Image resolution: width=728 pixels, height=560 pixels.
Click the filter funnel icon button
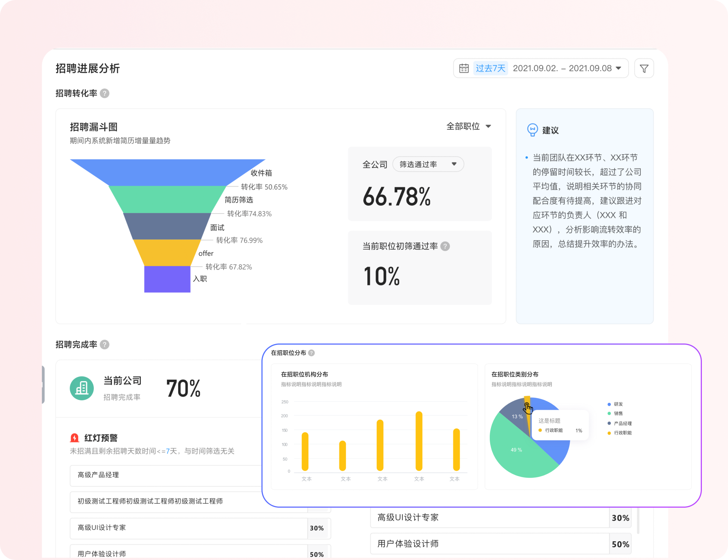pos(644,68)
